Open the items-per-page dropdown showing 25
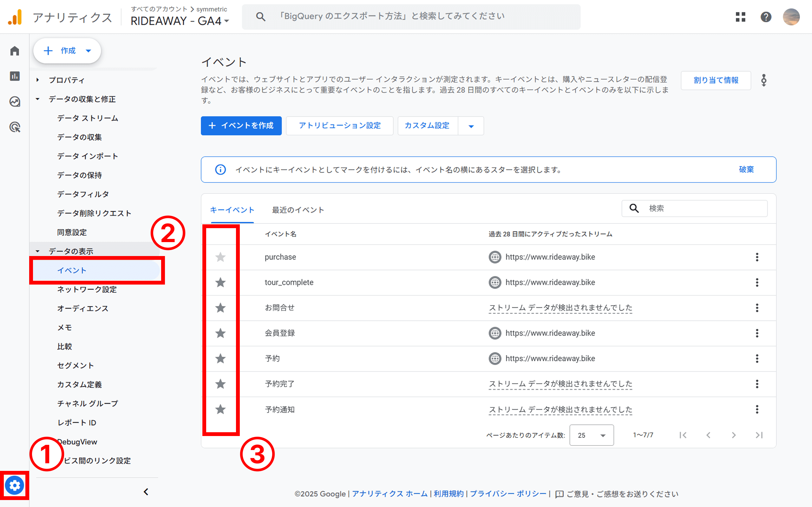 point(592,435)
